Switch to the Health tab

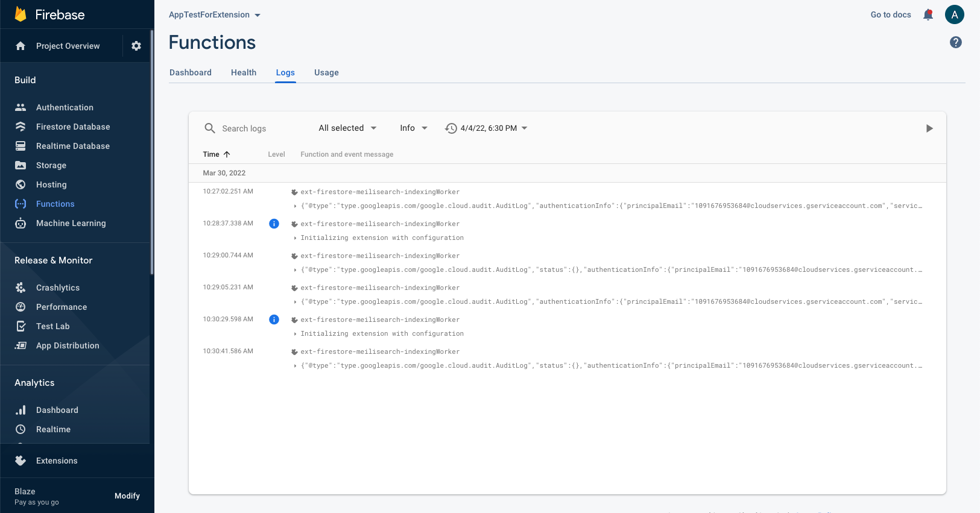pos(244,72)
